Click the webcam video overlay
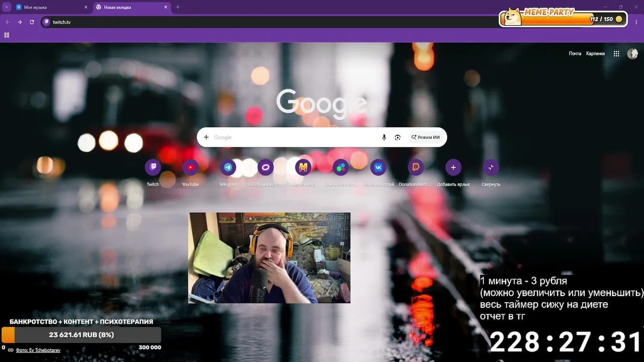The width and height of the screenshot is (644, 362). (269, 258)
